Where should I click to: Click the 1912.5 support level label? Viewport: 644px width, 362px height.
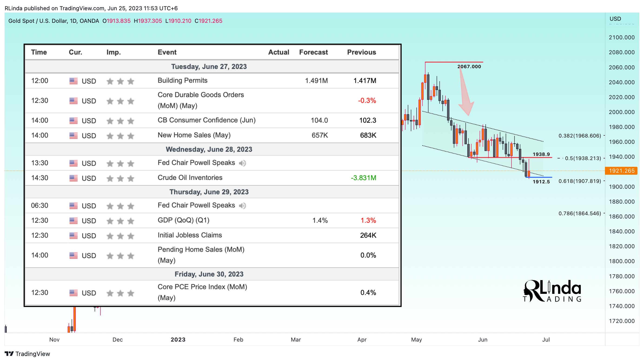pos(541,182)
